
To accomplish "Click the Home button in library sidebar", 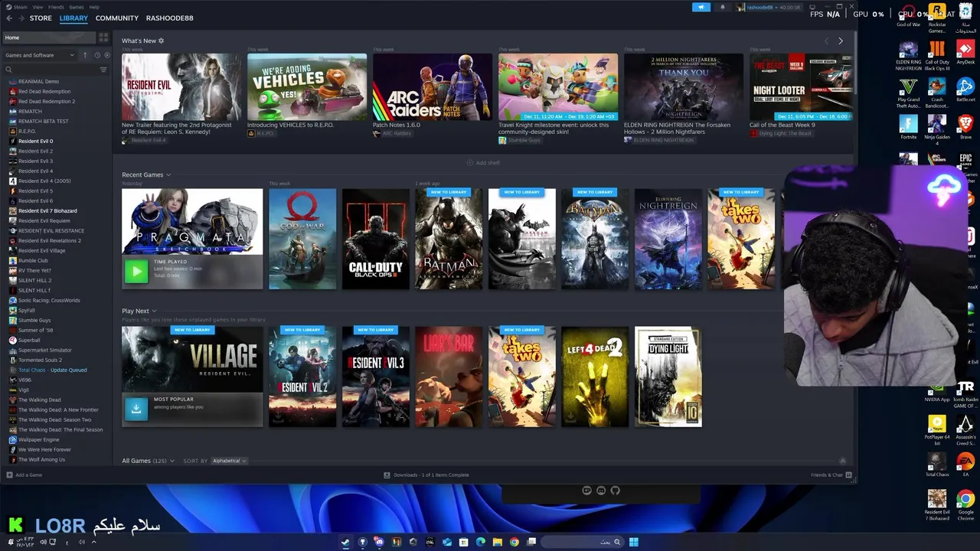I will click(50, 37).
